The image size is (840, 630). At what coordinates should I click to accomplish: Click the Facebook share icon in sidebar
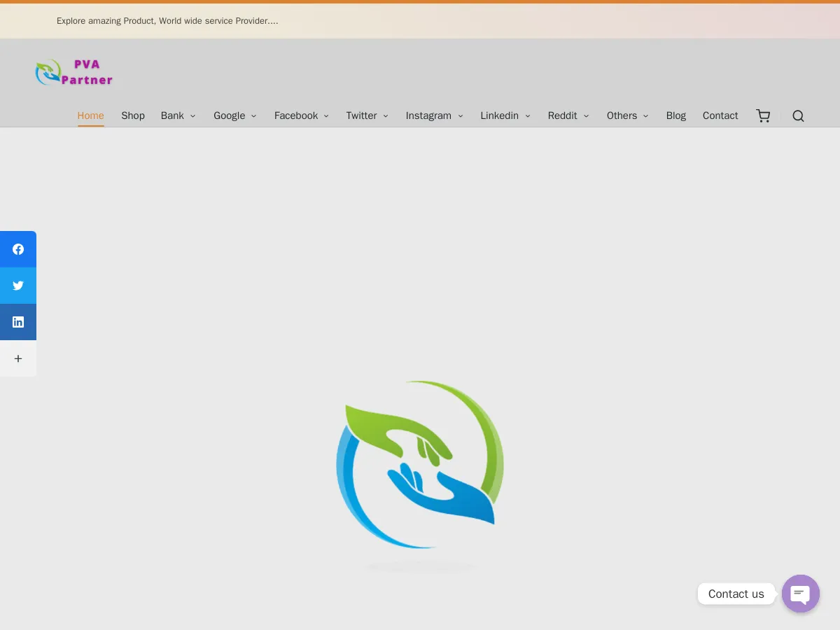[x=18, y=249]
